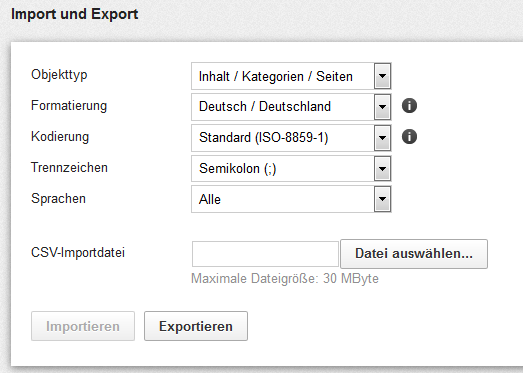The height and width of the screenshot is (373, 523).
Task: Click the greyed-out Importieren button
Action: point(83,326)
